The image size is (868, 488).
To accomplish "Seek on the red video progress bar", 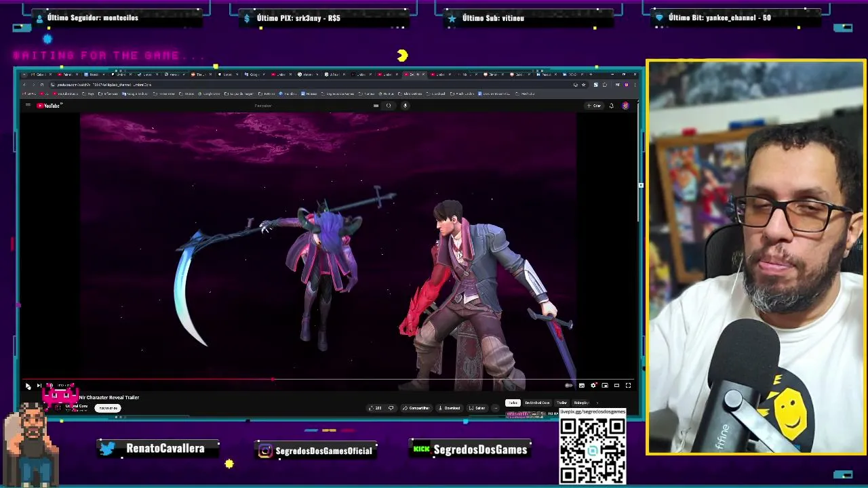I will (x=328, y=380).
